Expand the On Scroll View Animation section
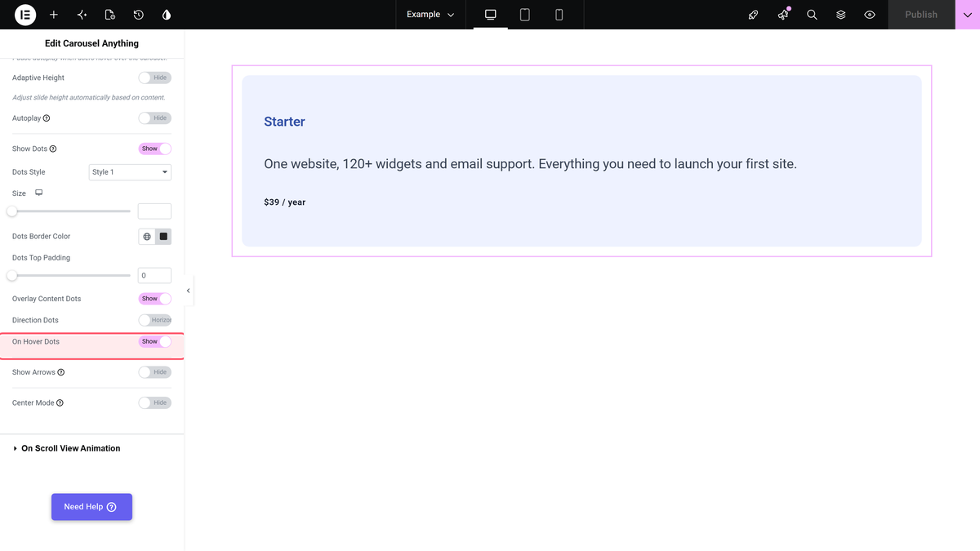 [x=91, y=448]
